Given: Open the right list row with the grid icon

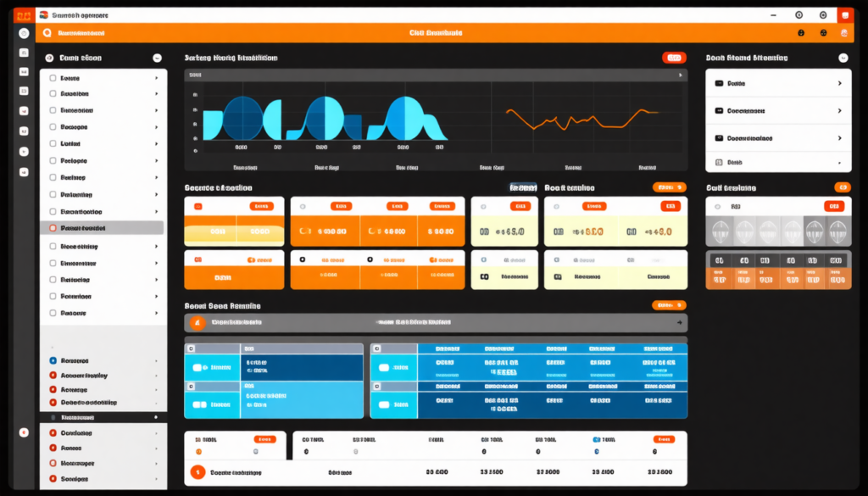Looking at the screenshot, I should 778,162.
